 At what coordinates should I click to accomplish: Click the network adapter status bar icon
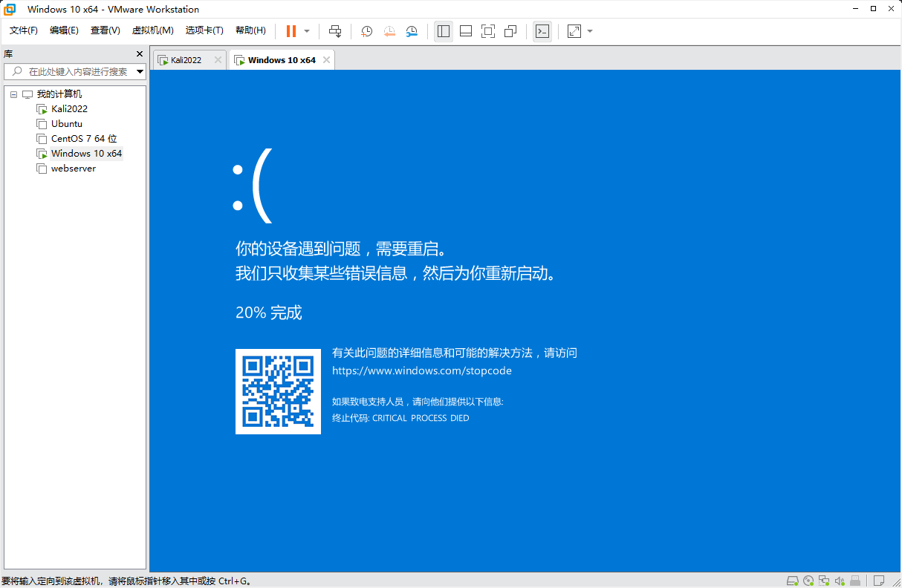tap(824, 581)
